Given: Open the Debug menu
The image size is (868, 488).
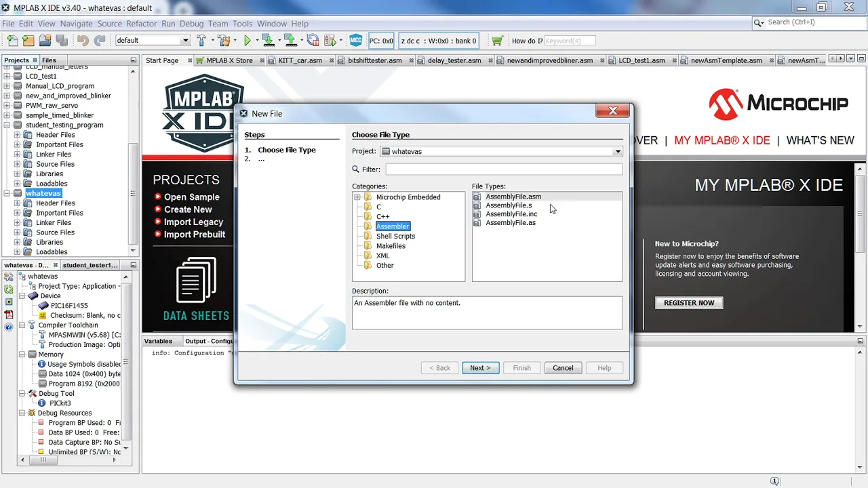Looking at the screenshot, I should pos(191,24).
